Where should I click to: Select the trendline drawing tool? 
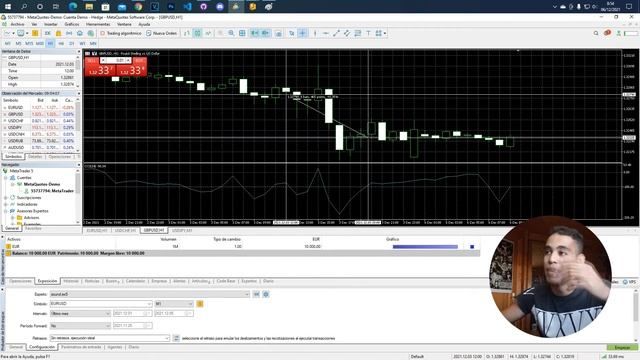[336, 33]
